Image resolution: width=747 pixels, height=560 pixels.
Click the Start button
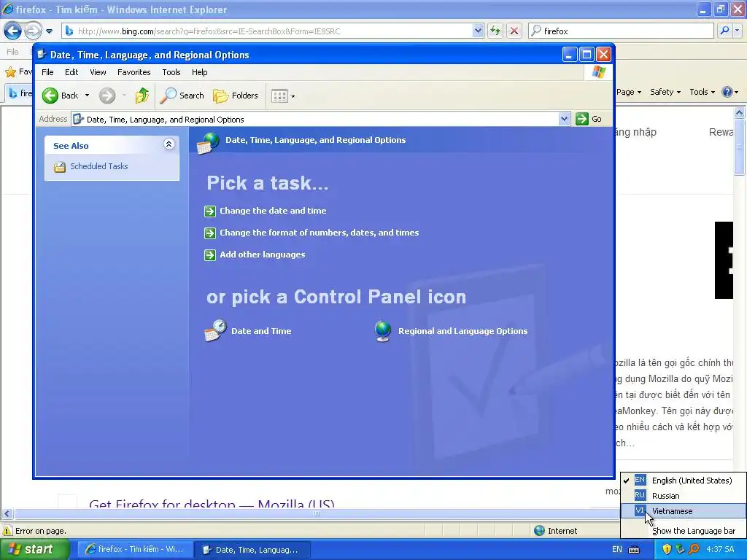pos(34,550)
